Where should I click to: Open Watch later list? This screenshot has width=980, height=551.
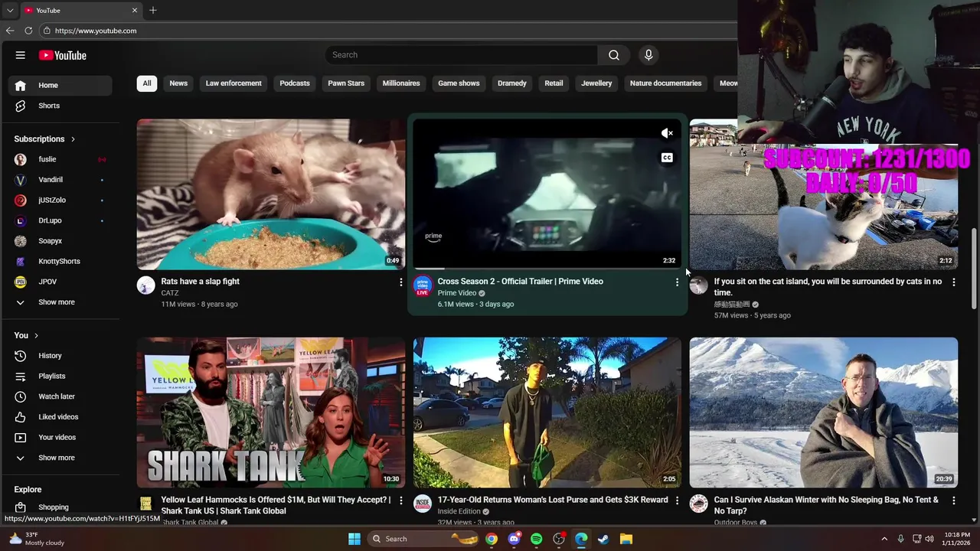click(60, 396)
